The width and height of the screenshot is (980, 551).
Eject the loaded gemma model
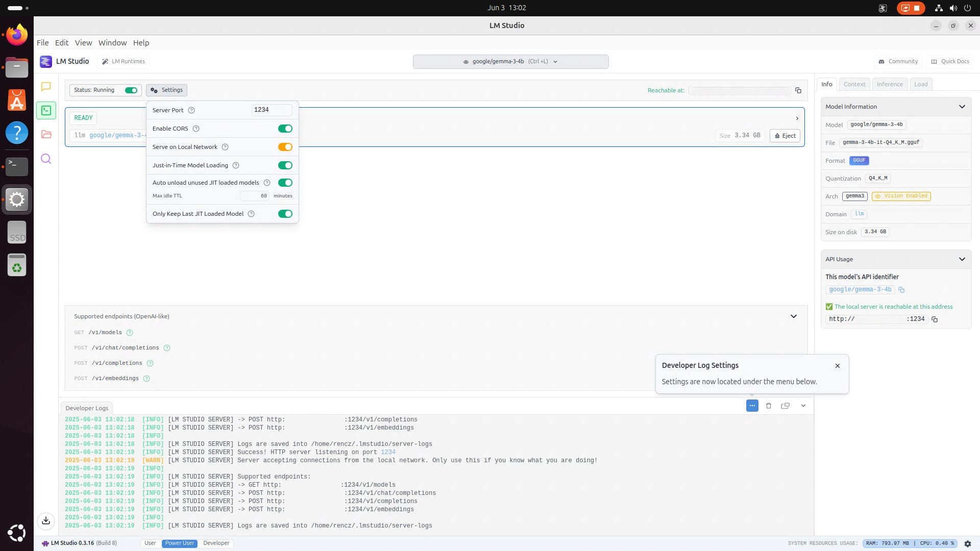click(785, 136)
